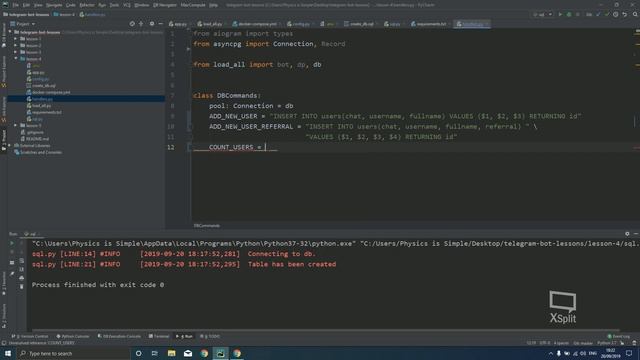
Task: Open the Help menu
Action: (x=213, y=5)
